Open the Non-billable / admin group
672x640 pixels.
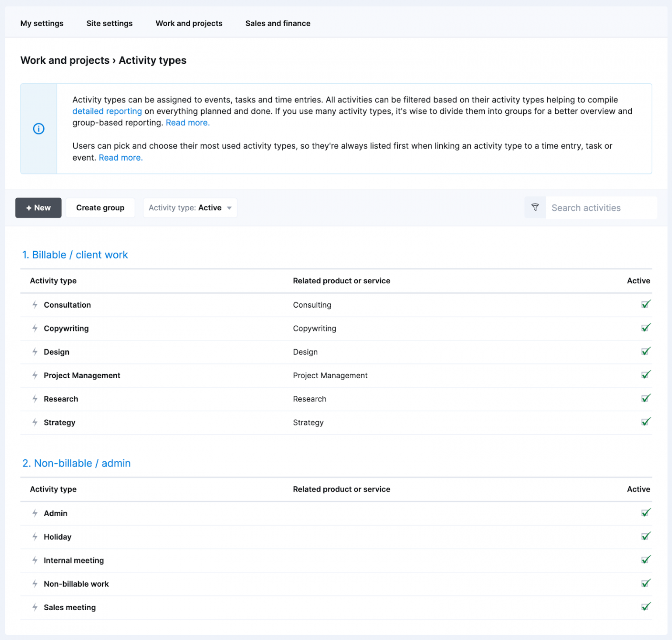77,463
